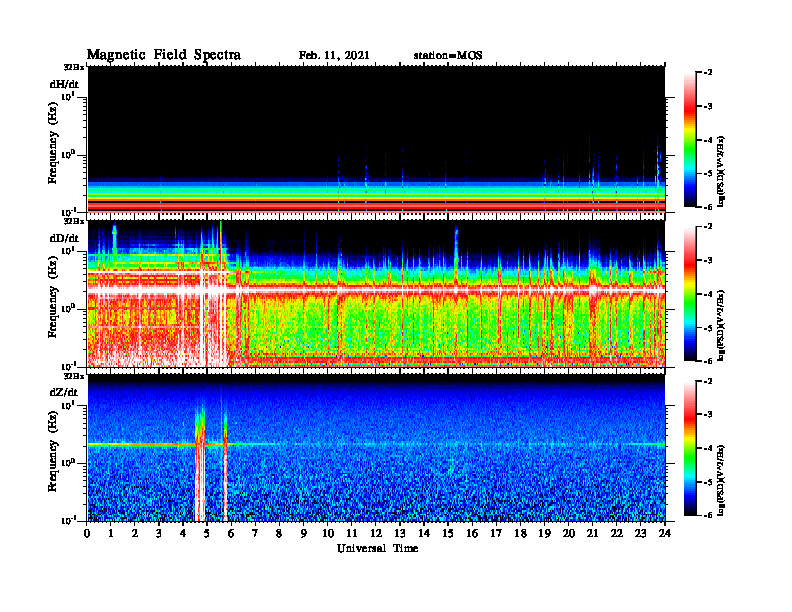Click the dD/dt spectrogram plot
Screen dimensions: 792x612
(x=376, y=293)
